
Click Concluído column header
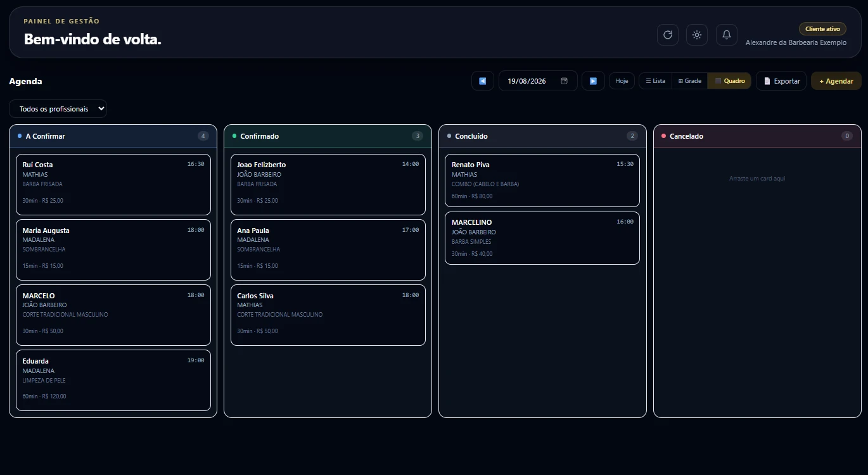pyautogui.click(x=542, y=136)
